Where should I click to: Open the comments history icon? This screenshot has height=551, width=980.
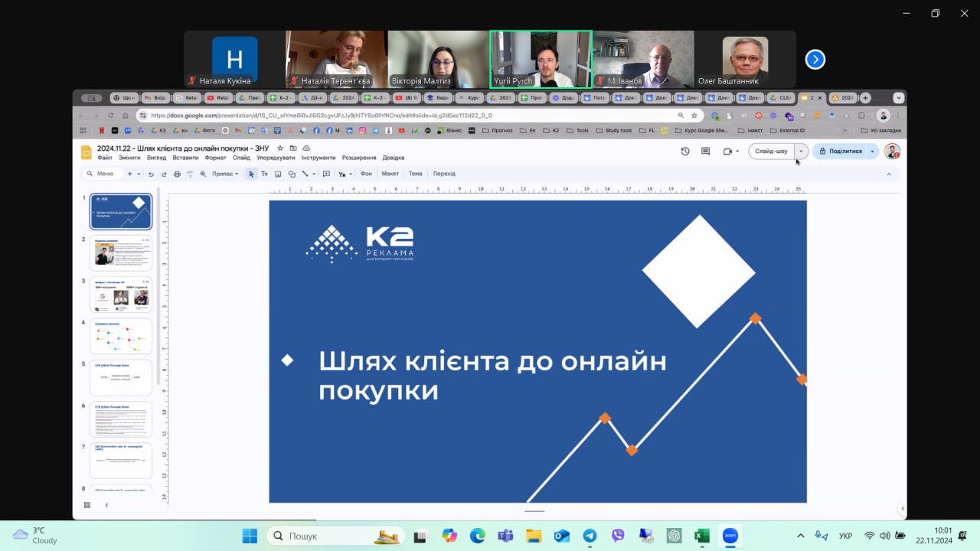click(x=706, y=152)
